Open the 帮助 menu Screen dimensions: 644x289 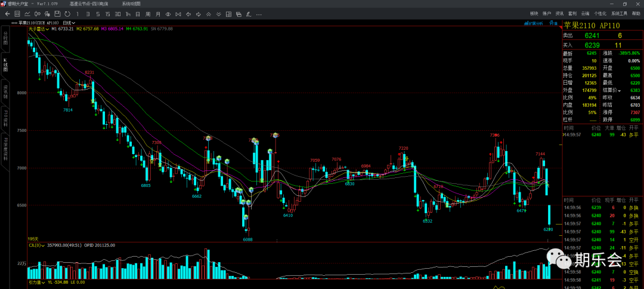point(636,14)
